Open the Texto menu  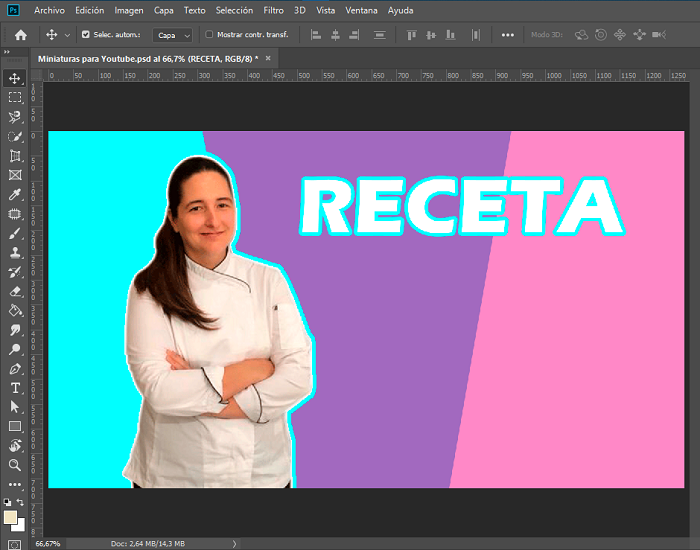coord(195,10)
